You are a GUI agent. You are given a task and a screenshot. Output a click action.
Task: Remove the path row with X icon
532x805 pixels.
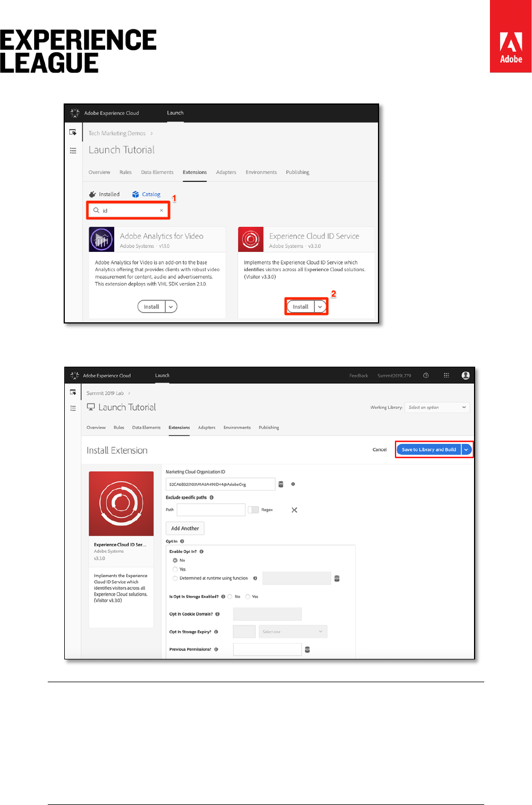click(294, 510)
